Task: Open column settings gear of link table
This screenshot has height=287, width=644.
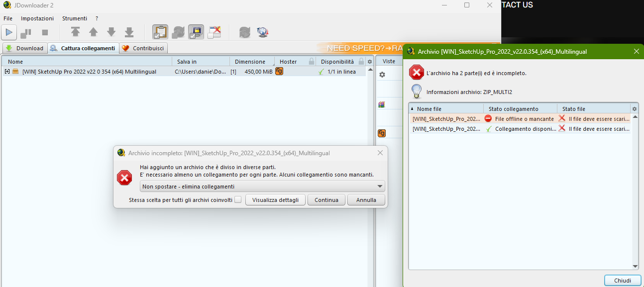Action: coord(370,62)
